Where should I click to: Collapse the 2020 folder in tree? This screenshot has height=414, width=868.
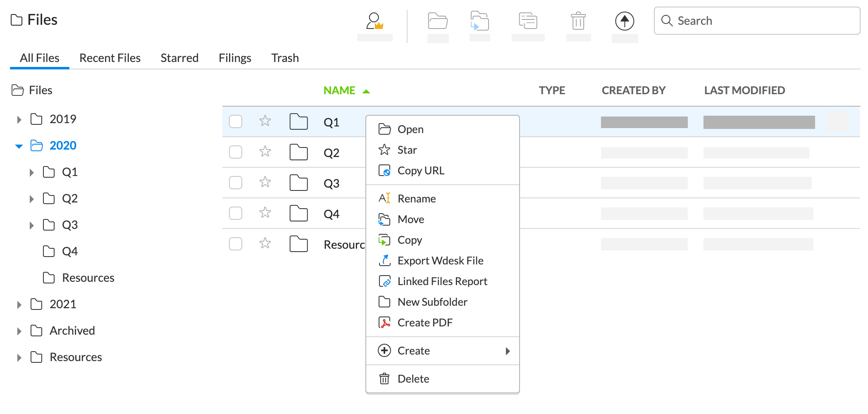point(19,146)
